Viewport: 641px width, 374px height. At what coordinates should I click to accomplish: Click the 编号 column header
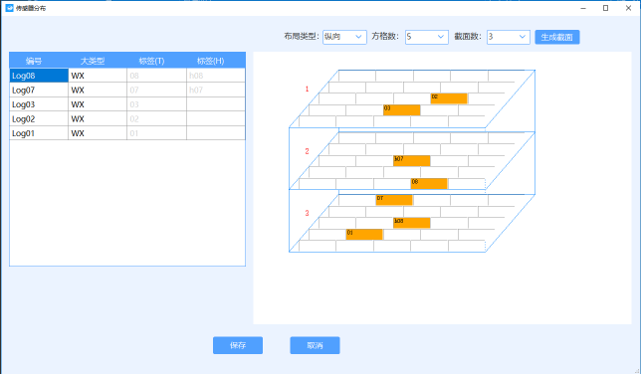click(34, 61)
